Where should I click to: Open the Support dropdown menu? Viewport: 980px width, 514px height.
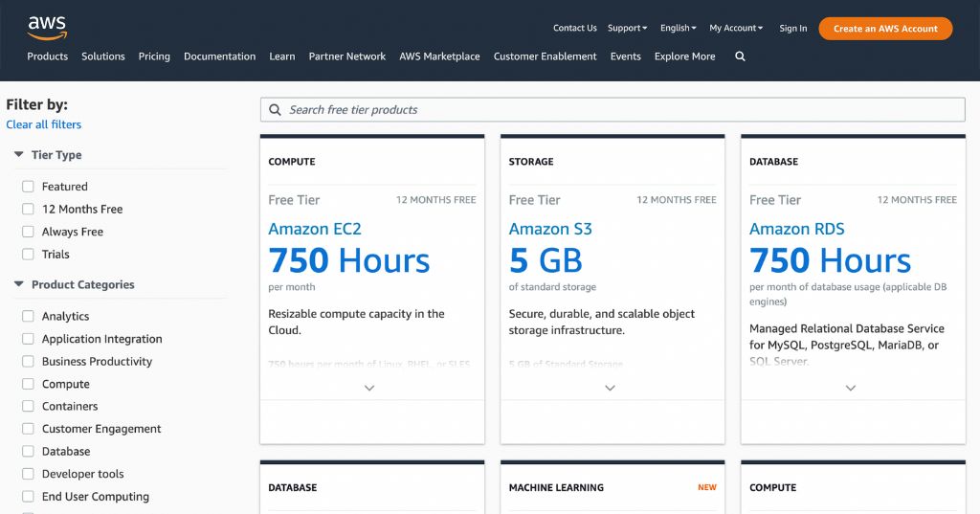(627, 28)
